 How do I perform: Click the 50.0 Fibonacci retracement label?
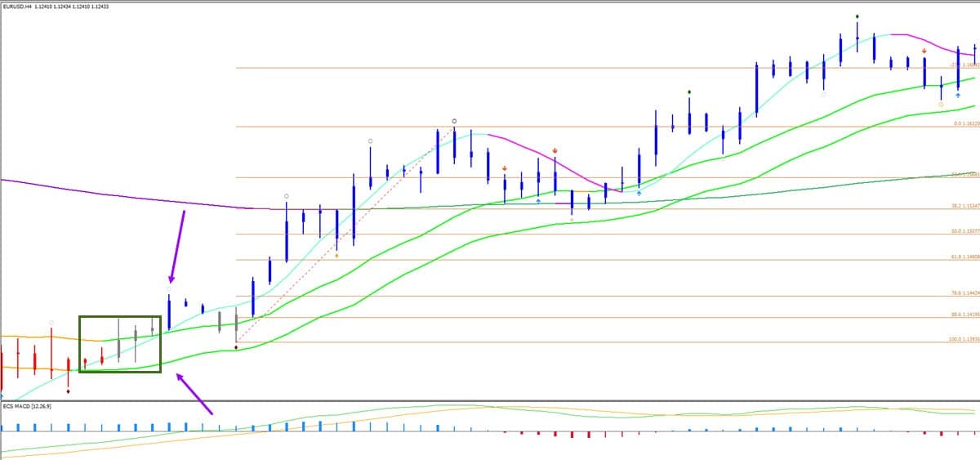point(964,231)
